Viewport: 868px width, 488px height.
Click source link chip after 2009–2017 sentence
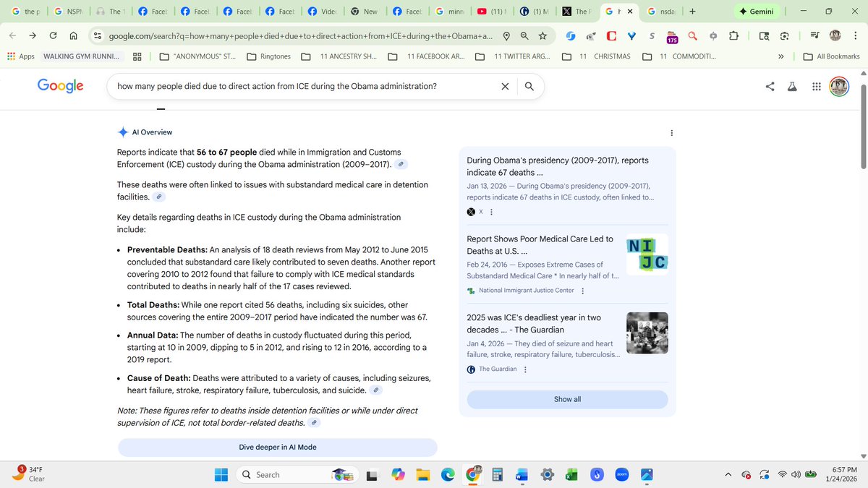[x=402, y=164]
